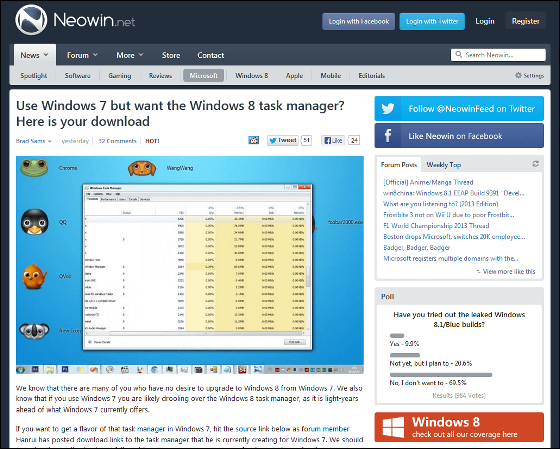The width and height of the screenshot is (560, 449).
Task: Click the share icon beside Tweet
Action: pos(253,140)
